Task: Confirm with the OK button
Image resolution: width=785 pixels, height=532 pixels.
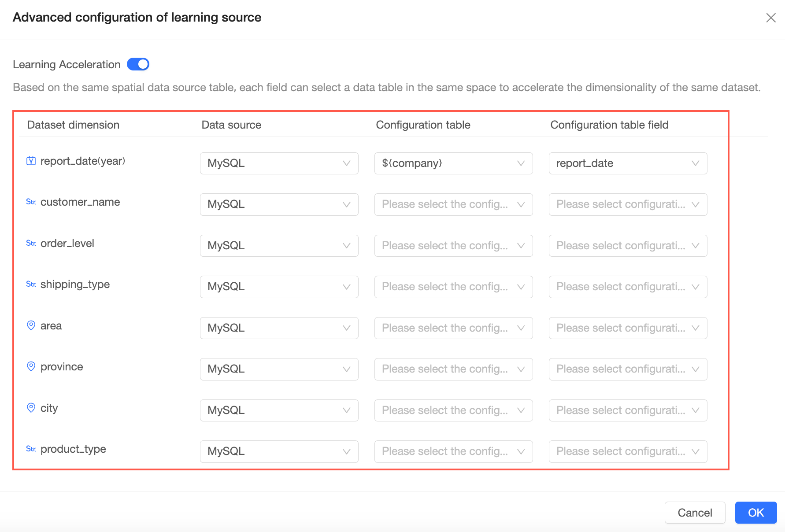Action: tap(756, 513)
